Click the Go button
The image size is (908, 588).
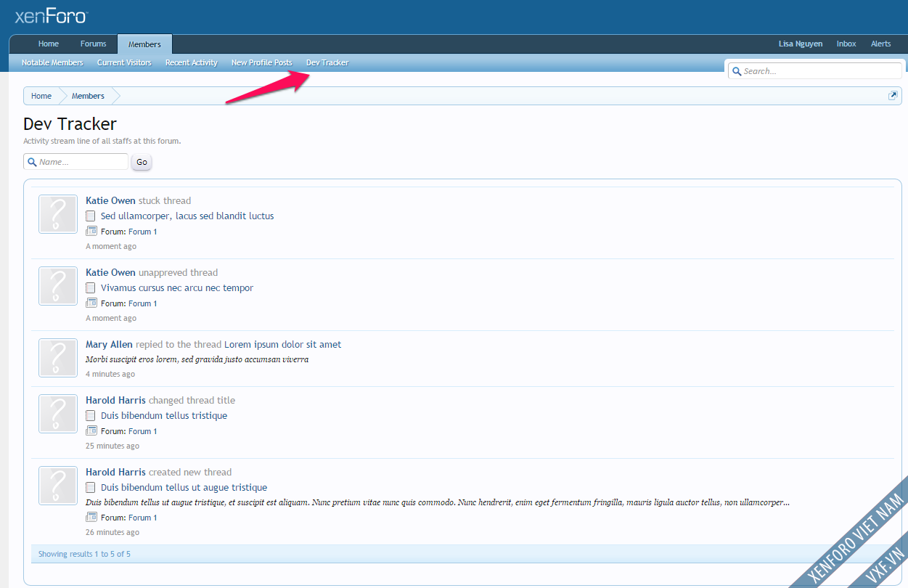pos(142,162)
